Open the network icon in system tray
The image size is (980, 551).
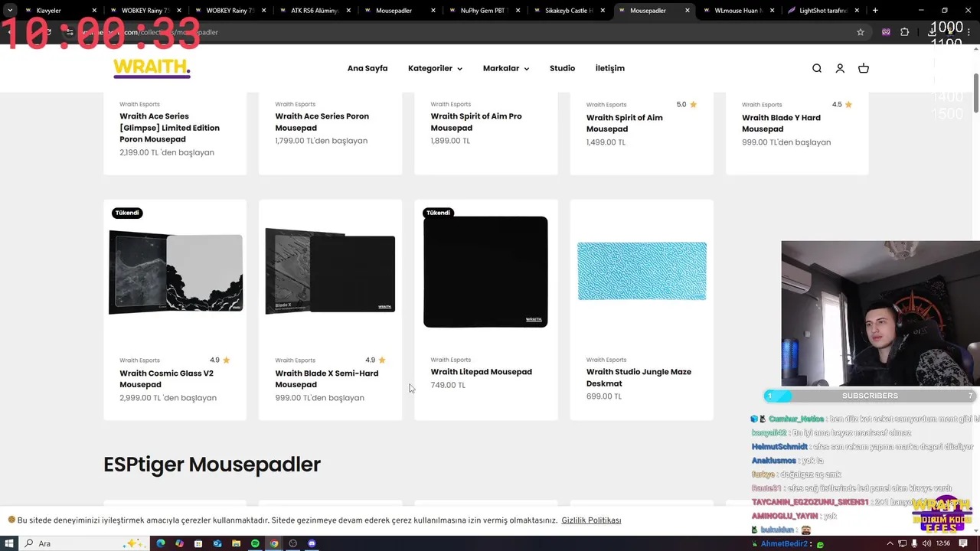tap(901, 543)
